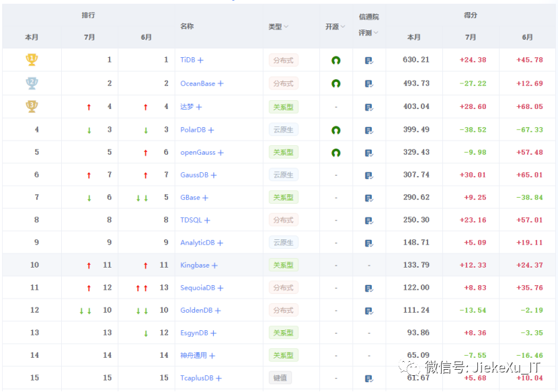Click the evaluation report icon for PolarDB
This screenshot has width=558, height=392.
(369, 130)
